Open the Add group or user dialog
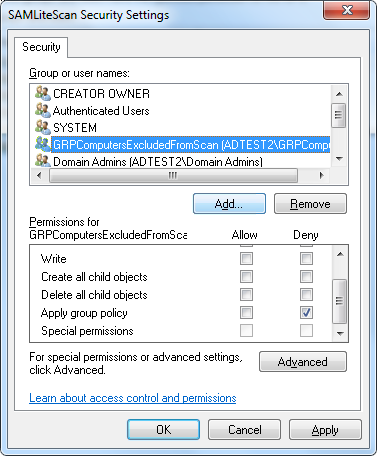Image resolution: width=377 pixels, height=456 pixels. [x=229, y=203]
